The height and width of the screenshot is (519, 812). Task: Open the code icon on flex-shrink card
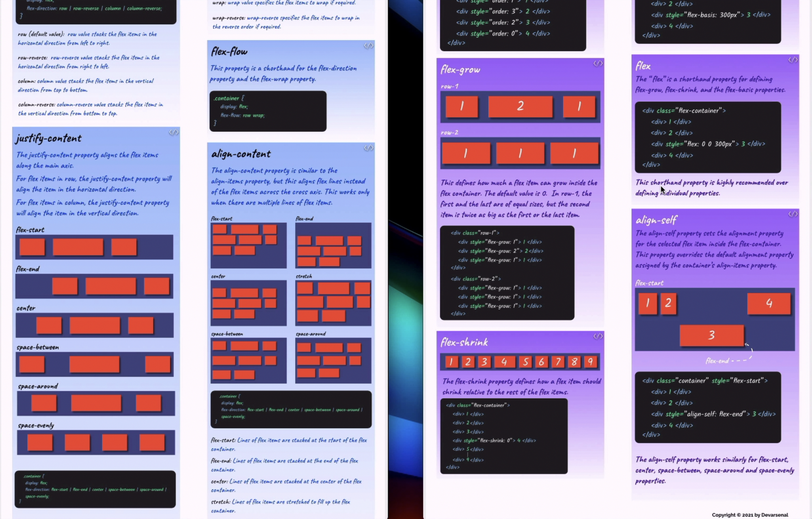[x=598, y=336]
